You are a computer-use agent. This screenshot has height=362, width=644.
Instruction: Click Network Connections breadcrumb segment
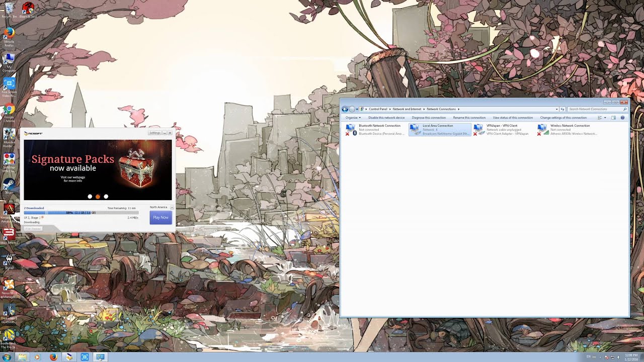coord(441,109)
